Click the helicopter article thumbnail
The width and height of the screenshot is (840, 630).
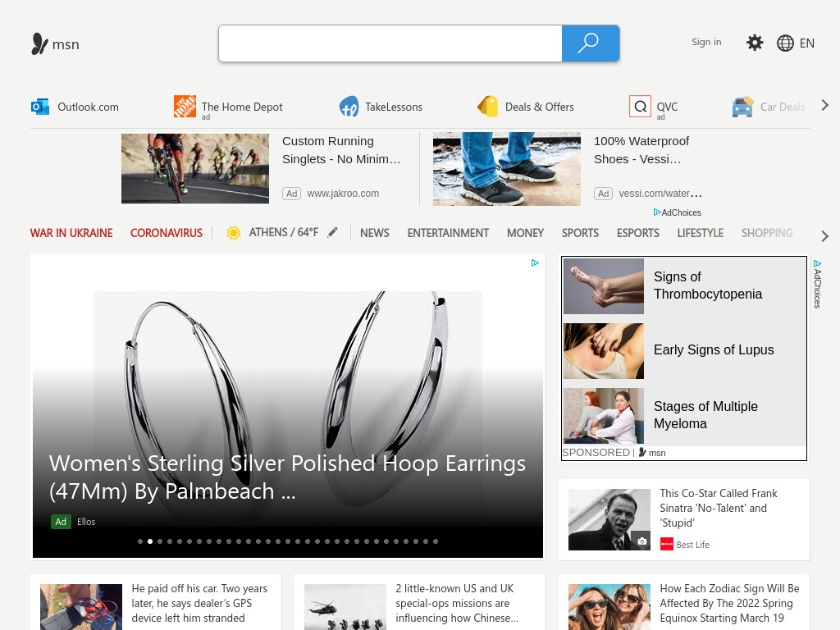click(345, 607)
